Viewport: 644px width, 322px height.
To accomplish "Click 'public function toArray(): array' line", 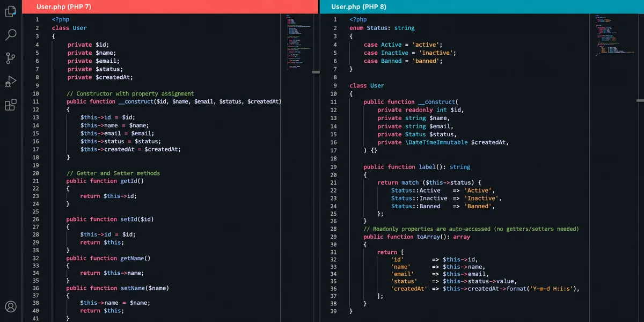I will [x=417, y=237].
